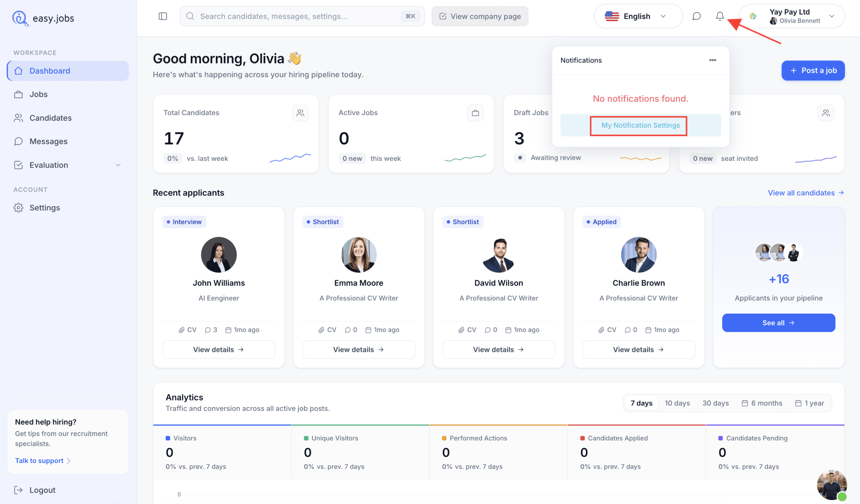View details for Charlie Brown
860x504 pixels.
638,350
